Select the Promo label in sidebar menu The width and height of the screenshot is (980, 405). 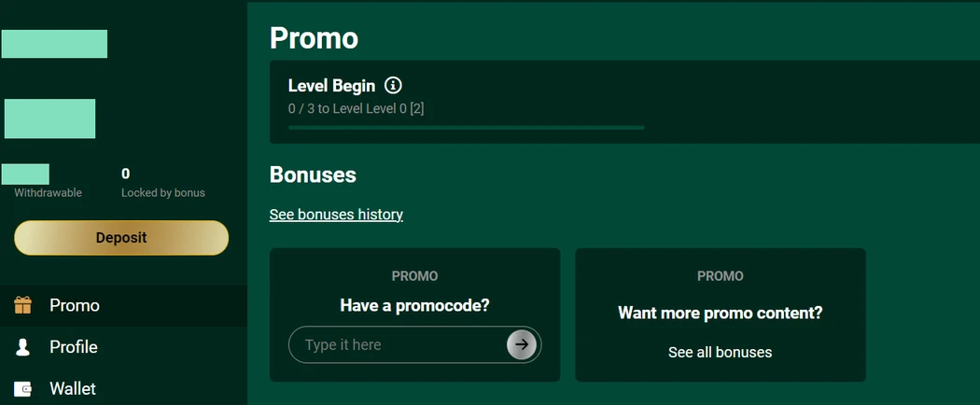click(x=75, y=305)
